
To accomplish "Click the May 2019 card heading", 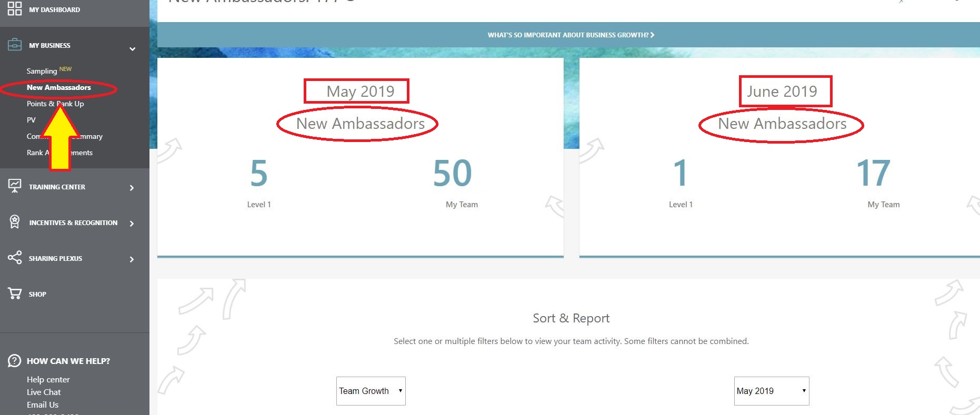I will tap(361, 91).
